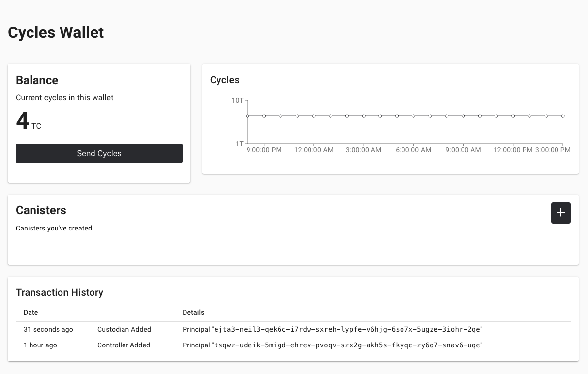Click the Details column header

[193, 312]
